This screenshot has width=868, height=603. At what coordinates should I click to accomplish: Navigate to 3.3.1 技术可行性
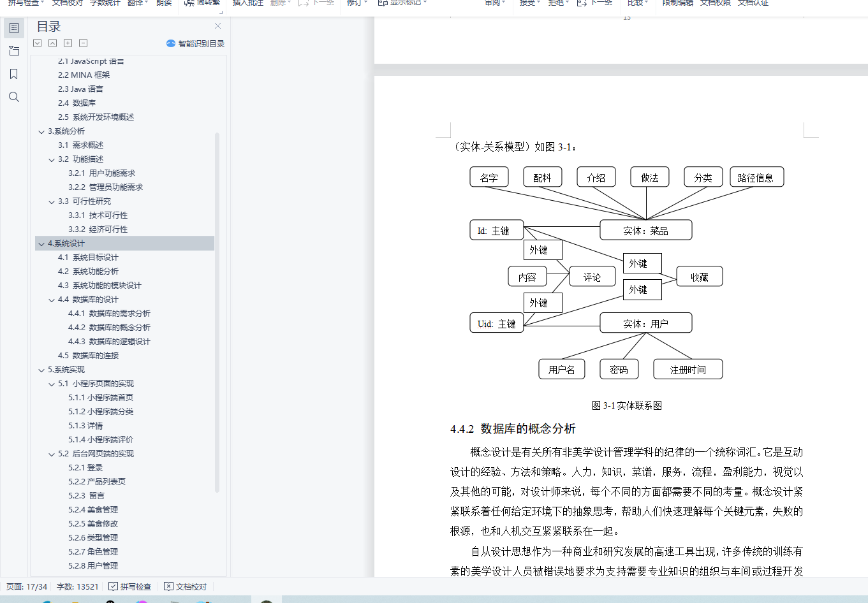[x=98, y=215]
